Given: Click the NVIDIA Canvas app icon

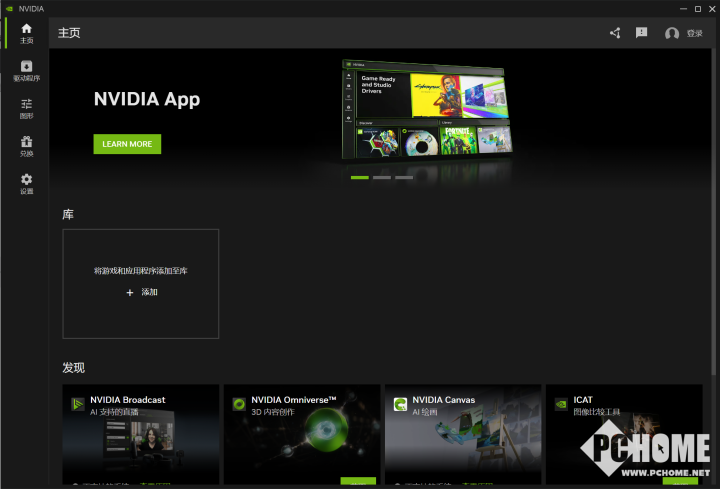Looking at the screenshot, I should (x=400, y=404).
